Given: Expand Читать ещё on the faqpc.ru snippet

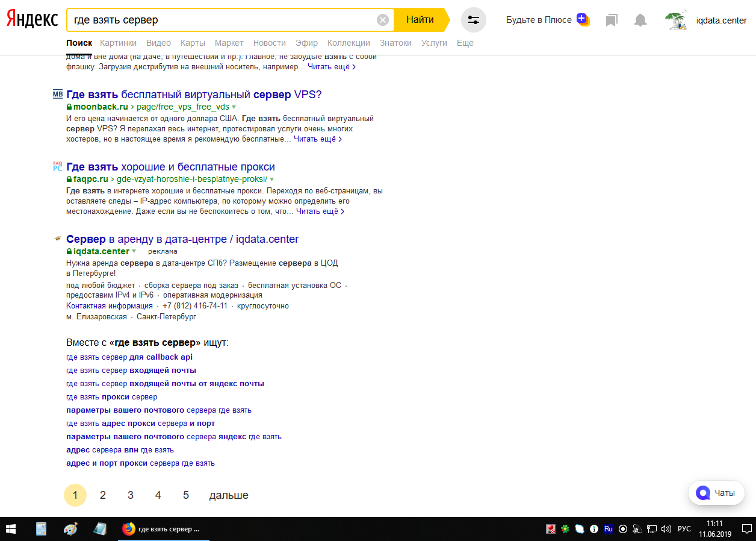Looking at the screenshot, I should point(320,211).
